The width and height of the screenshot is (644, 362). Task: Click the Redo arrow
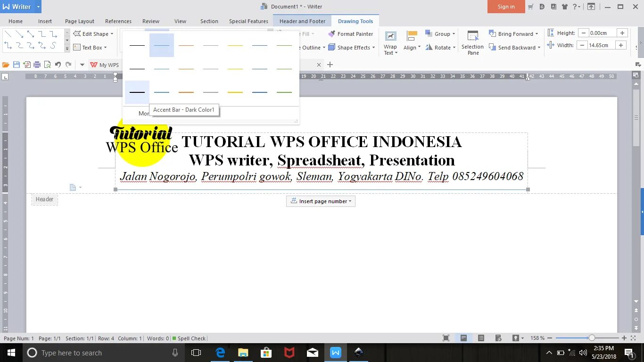click(x=68, y=65)
